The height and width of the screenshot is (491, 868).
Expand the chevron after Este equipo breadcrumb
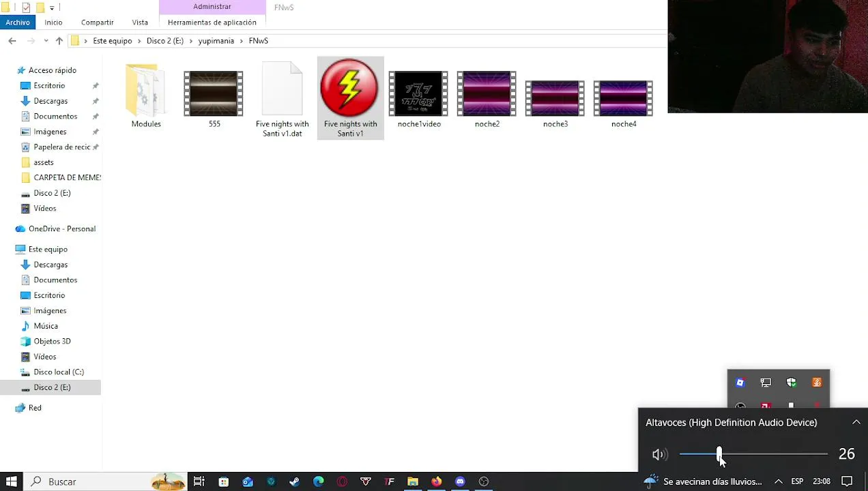(139, 41)
